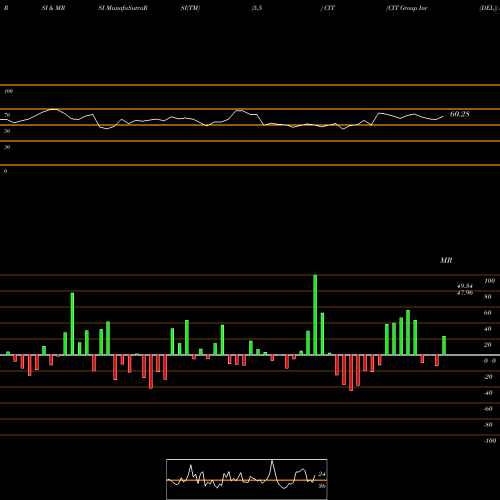Click the '(CIT Group Inc' company name

coord(407,8)
